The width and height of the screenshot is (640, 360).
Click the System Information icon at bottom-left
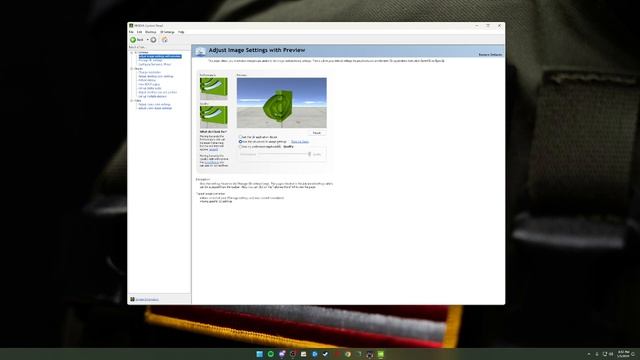(132, 300)
